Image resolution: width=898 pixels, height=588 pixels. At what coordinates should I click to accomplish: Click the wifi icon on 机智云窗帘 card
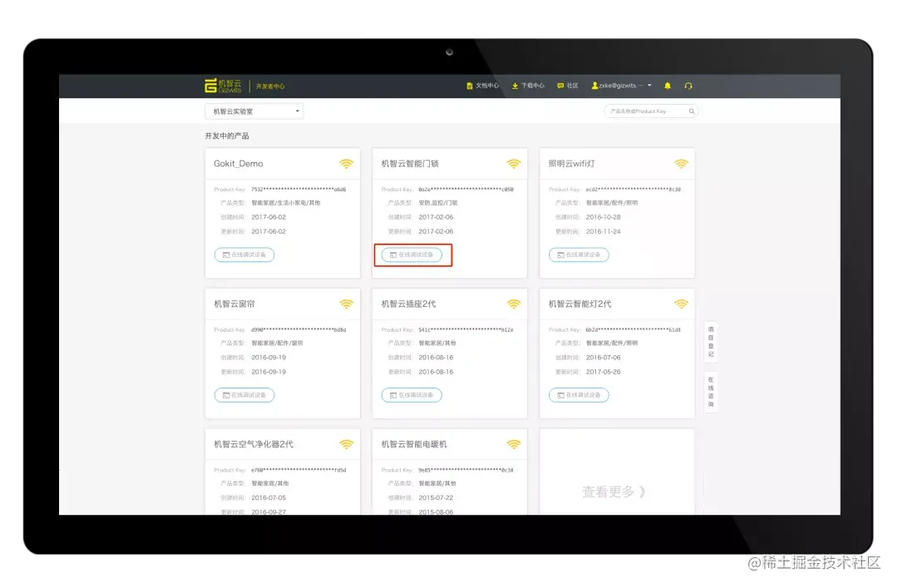pyautogui.click(x=347, y=304)
